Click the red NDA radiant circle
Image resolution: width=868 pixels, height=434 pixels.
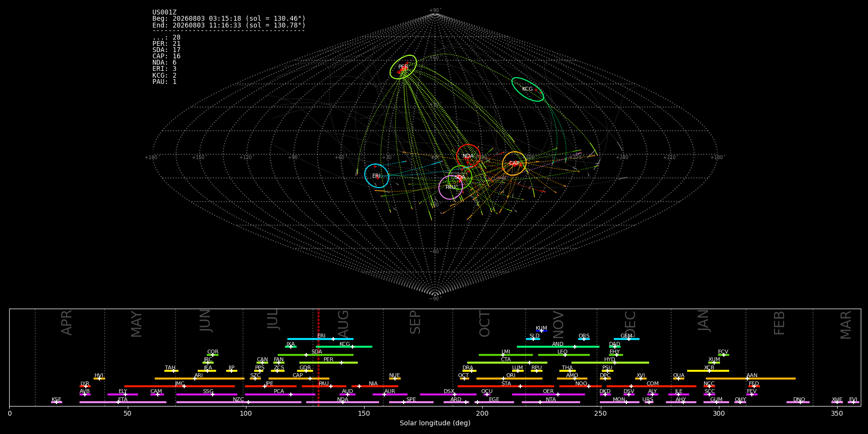(x=468, y=156)
